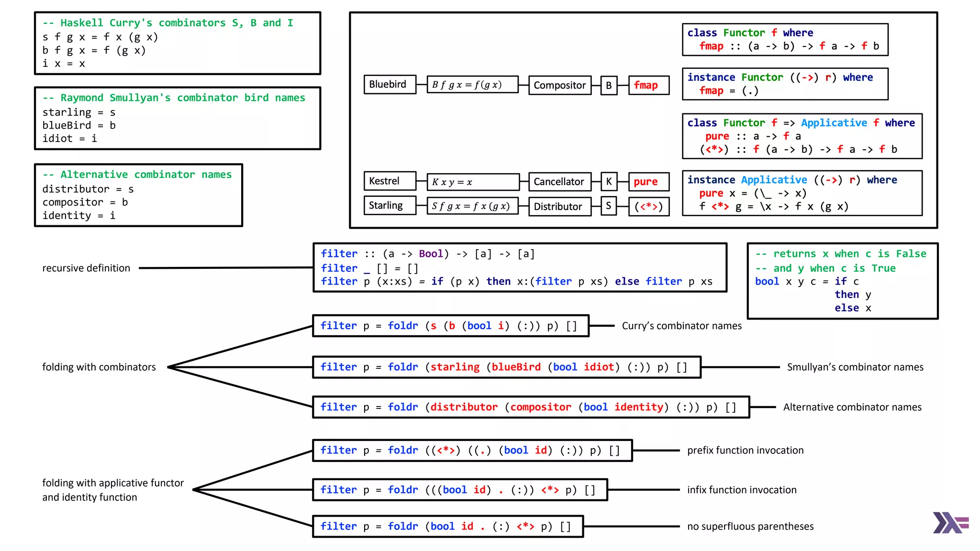Viewport: 980px width, 551px height.
Task: Click the recursive filter definition code box
Action: [520, 268]
